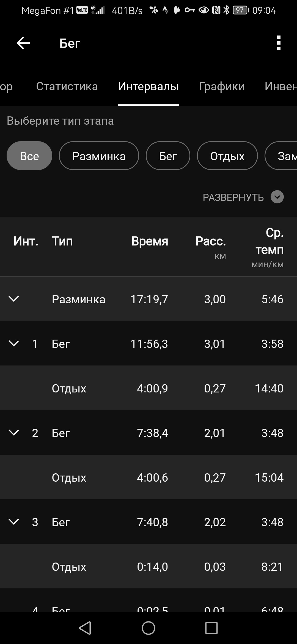Click the РАЗВЕРНУТЬ circled chevron icon
Screen dimensions: 297x644
(277, 197)
